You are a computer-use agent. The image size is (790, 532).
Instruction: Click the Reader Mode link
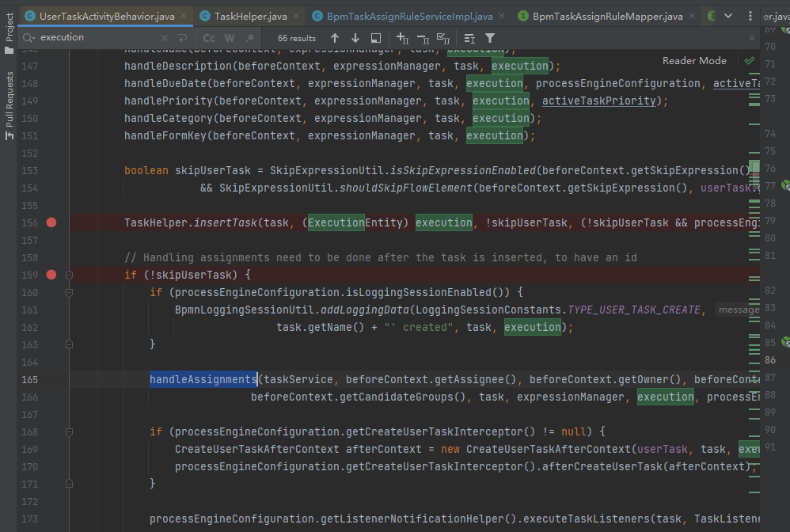click(693, 60)
